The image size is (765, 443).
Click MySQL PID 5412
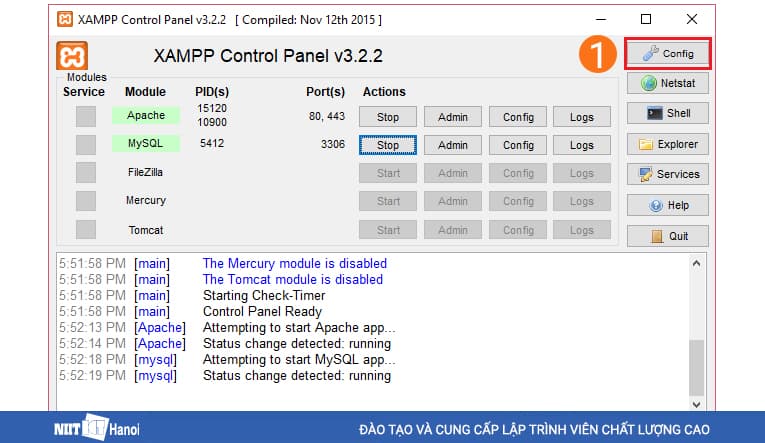pos(212,143)
